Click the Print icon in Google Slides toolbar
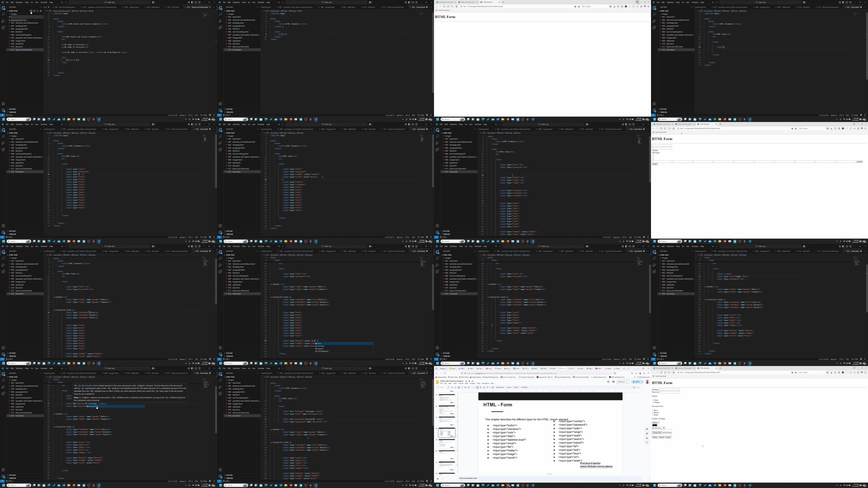 point(459,387)
